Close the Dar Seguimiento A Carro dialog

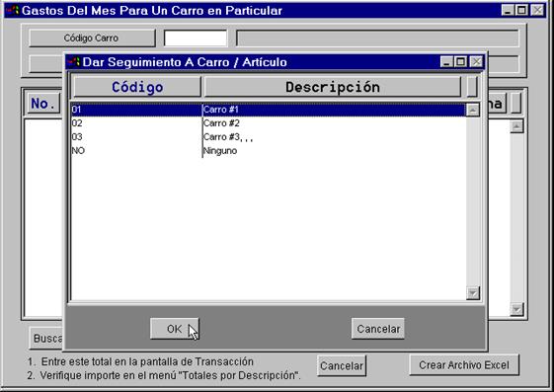click(x=476, y=62)
